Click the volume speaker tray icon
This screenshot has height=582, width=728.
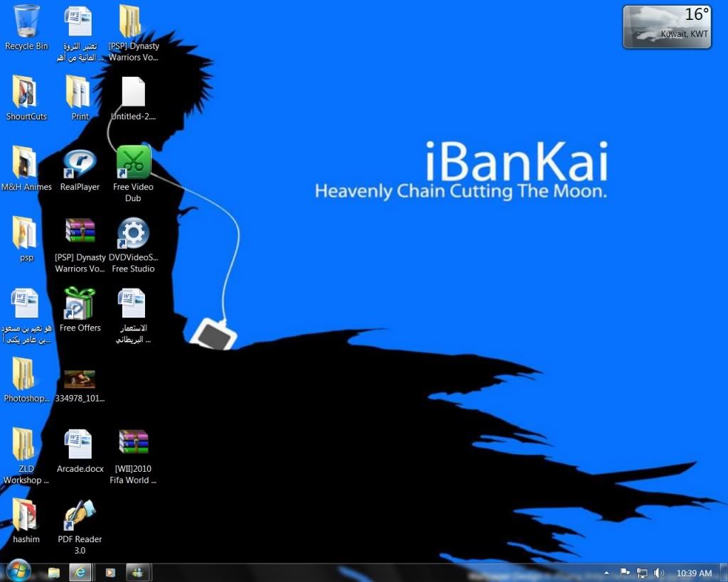[659, 573]
